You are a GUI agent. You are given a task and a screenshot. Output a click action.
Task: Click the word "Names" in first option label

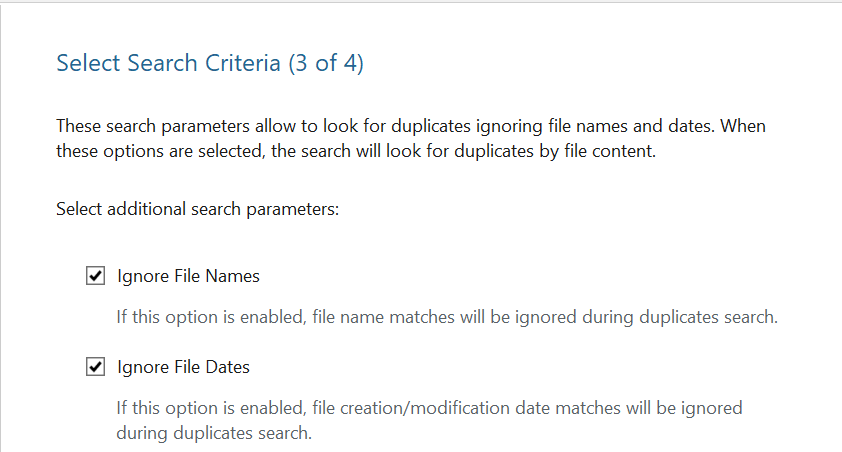(x=236, y=276)
